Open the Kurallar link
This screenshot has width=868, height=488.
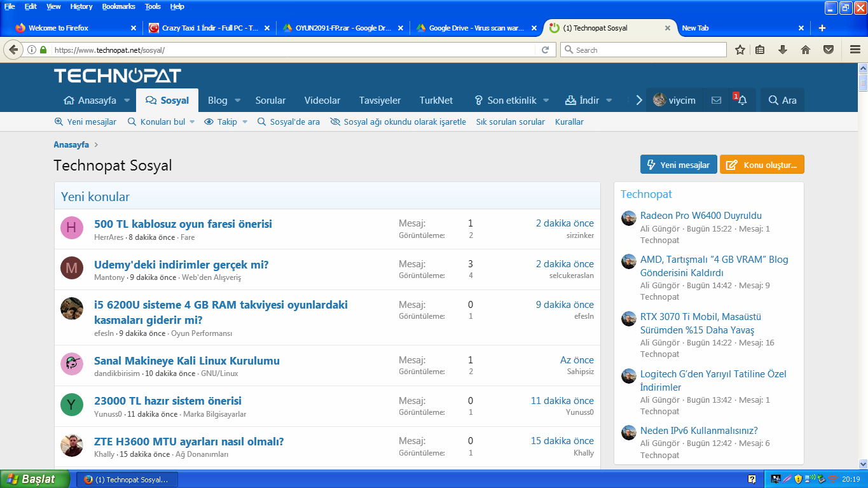(569, 122)
